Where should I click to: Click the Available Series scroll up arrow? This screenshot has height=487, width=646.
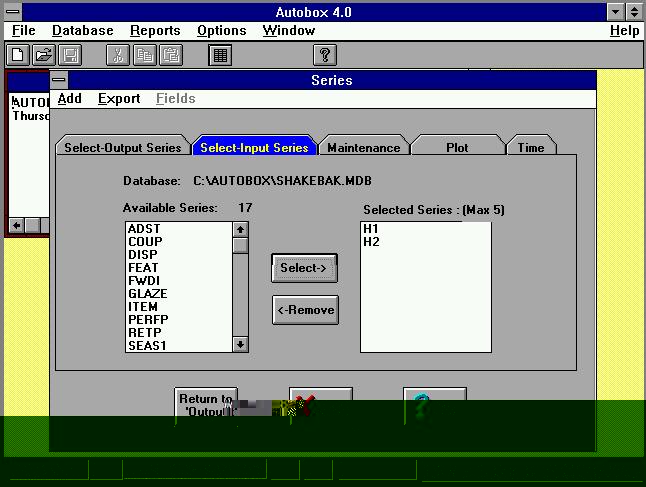click(x=241, y=229)
